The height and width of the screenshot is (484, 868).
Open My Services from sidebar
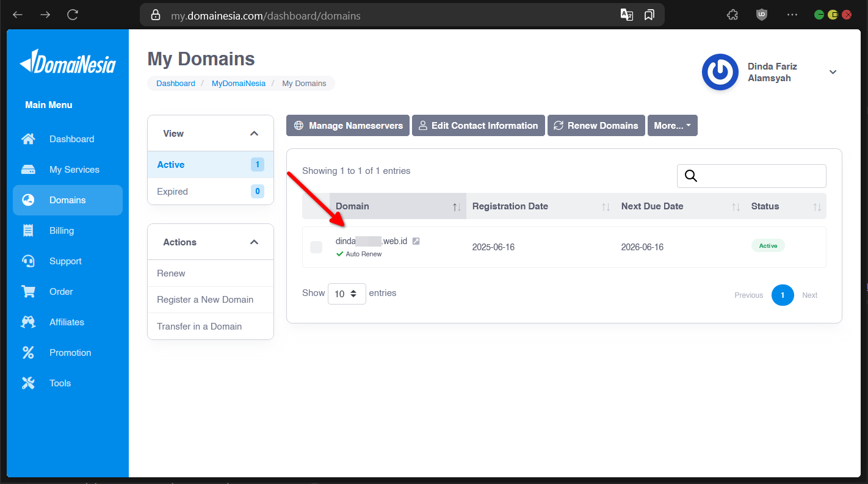[x=74, y=170]
